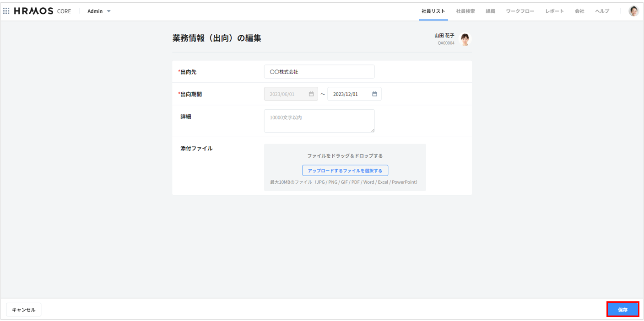
Task: Open the app grid launcher icon
Action: pyautogui.click(x=6, y=11)
